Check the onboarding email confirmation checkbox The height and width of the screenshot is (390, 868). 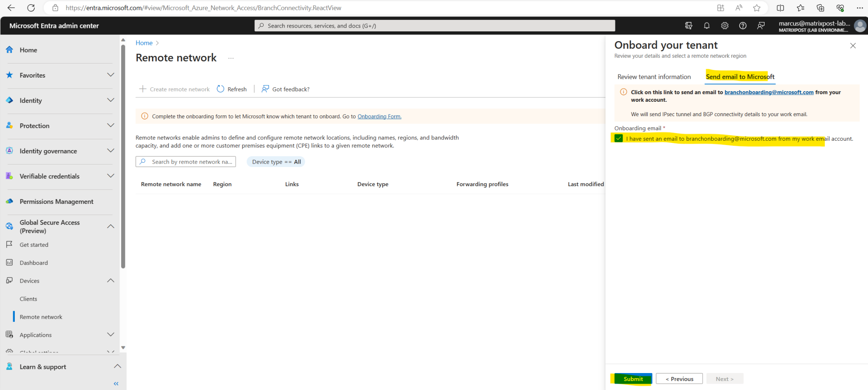(619, 138)
